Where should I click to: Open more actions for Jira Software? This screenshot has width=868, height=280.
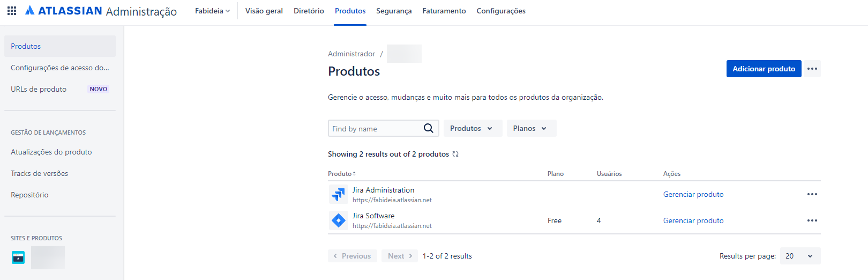(x=812, y=220)
